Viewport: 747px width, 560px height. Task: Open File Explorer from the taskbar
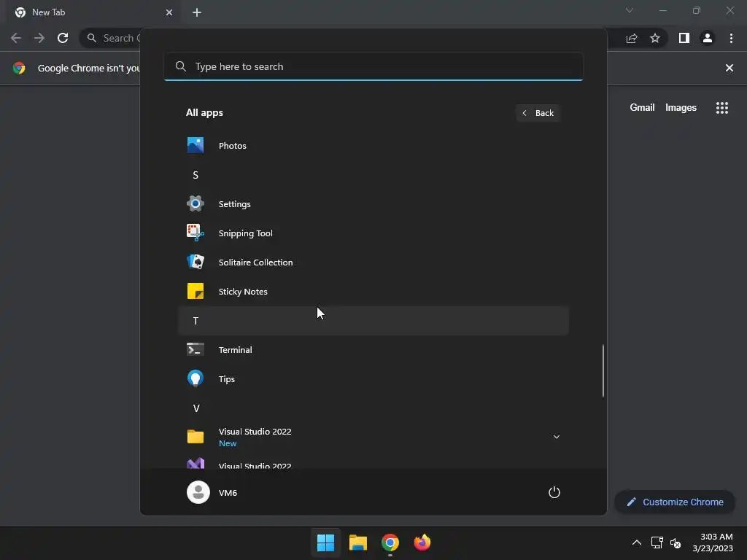pyautogui.click(x=357, y=542)
